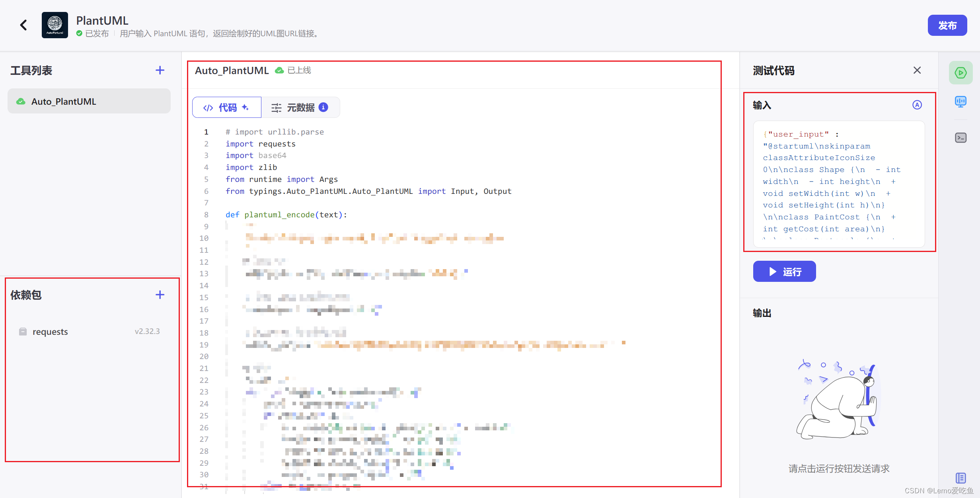This screenshot has height=498, width=980.
Task: Click the 'import requests' code line
Action: click(x=261, y=144)
